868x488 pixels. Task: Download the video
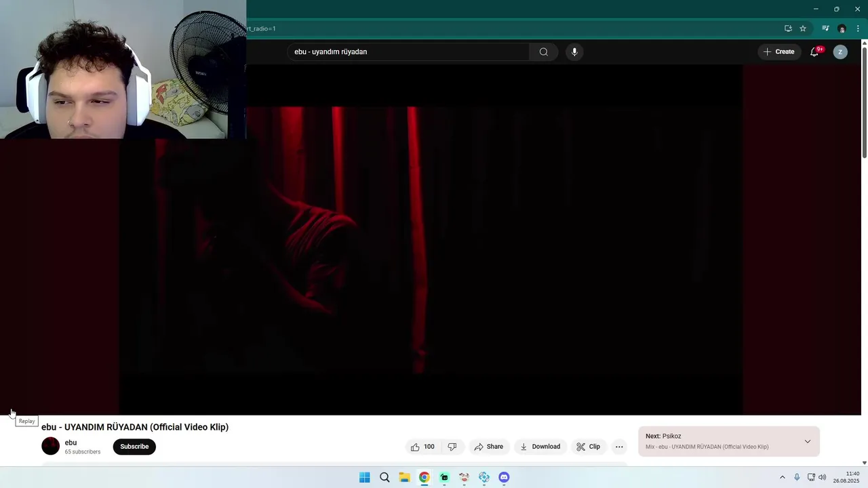pyautogui.click(x=540, y=447)
